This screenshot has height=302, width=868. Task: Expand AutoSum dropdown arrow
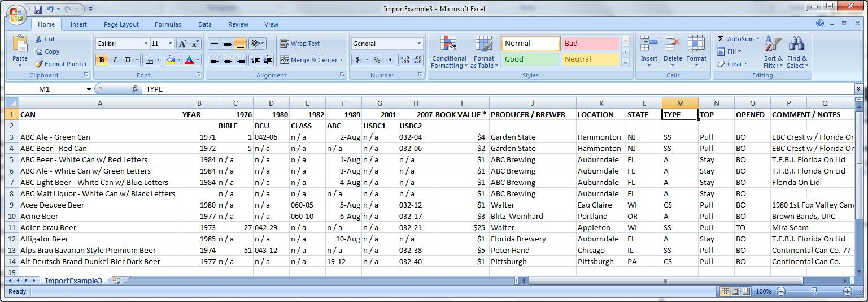coord(758,39)
